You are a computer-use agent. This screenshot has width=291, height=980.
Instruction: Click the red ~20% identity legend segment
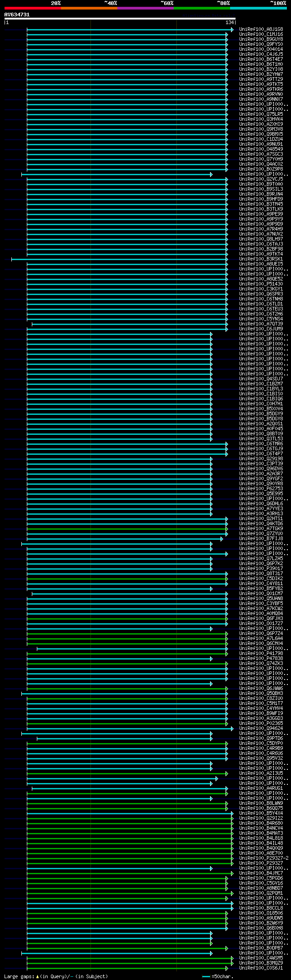32,8
